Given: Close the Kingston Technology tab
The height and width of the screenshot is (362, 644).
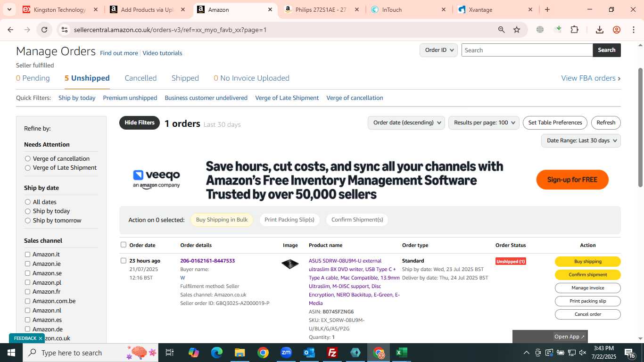Looking at the screenshot, I should [x=96, y=9].
